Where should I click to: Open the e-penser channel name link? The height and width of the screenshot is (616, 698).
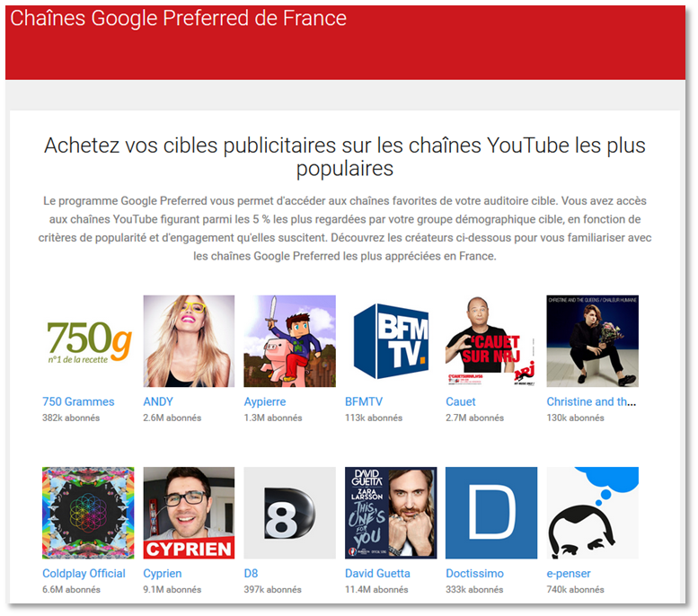coord(569,574)
